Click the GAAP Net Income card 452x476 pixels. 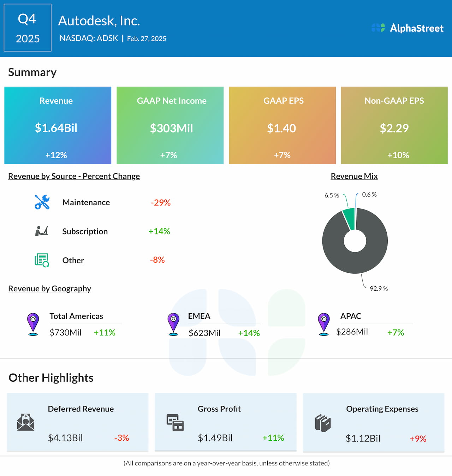170,125
